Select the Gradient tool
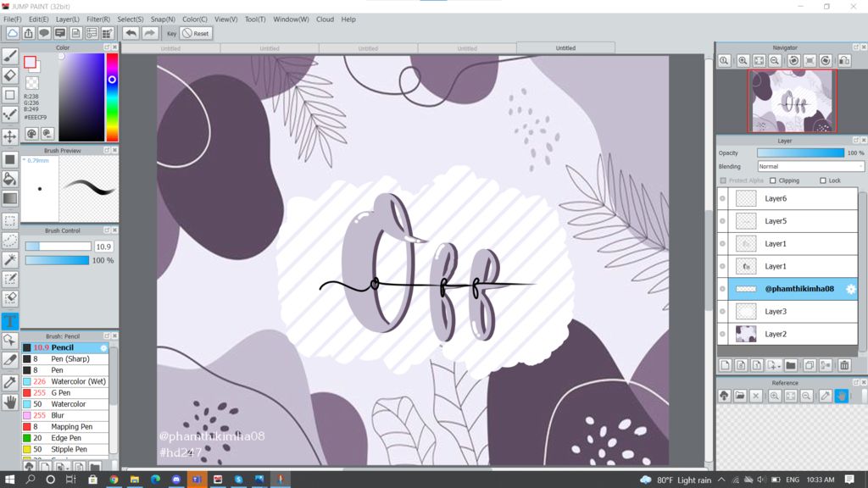This screenshot has height=488, width=868. pyautogui.click(x=10, y=198)
